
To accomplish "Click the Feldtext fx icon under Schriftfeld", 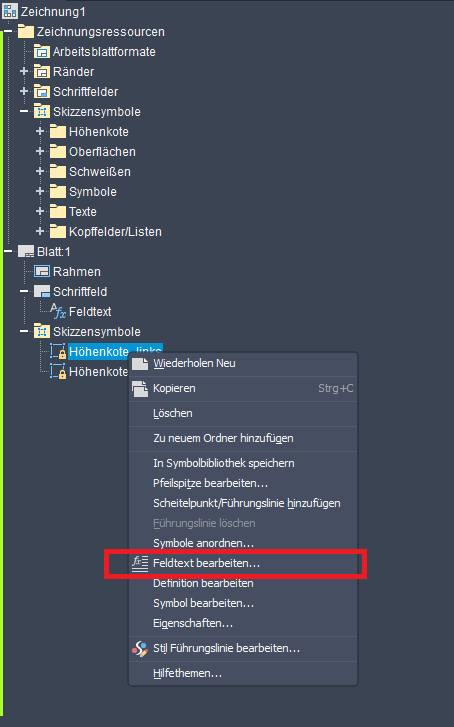I will 58,311.
